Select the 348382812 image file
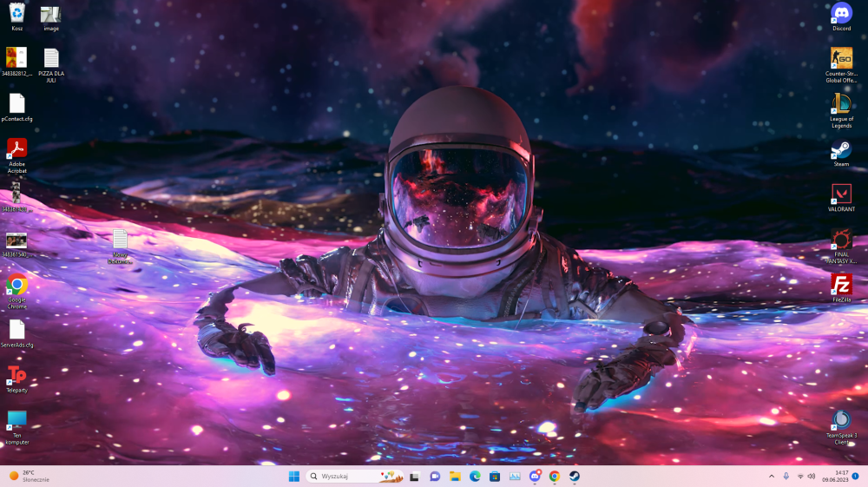Viewport: 868px width, 487px height. [x=16, y=62]
